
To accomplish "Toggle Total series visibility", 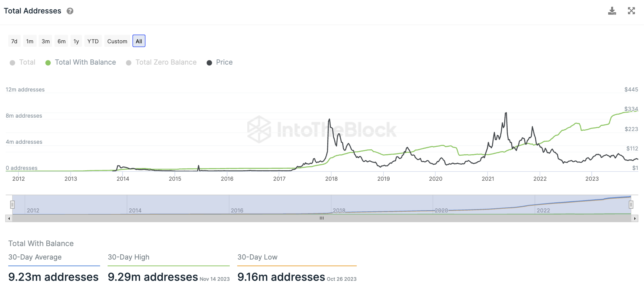I will click(22, 62).
